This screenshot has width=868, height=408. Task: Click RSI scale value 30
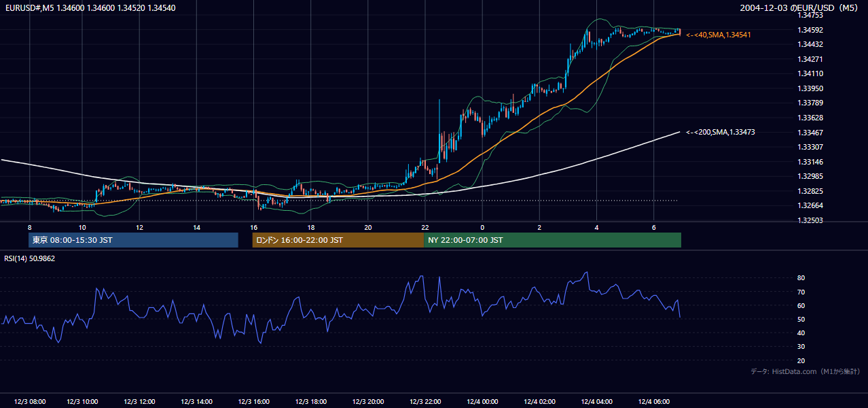pos(801,347)
